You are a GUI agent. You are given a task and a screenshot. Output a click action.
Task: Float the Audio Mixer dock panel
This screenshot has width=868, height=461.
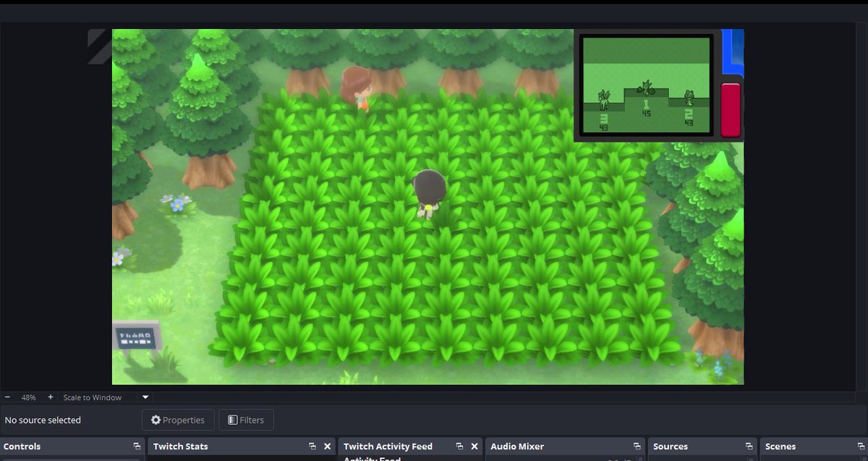[637, 447]
